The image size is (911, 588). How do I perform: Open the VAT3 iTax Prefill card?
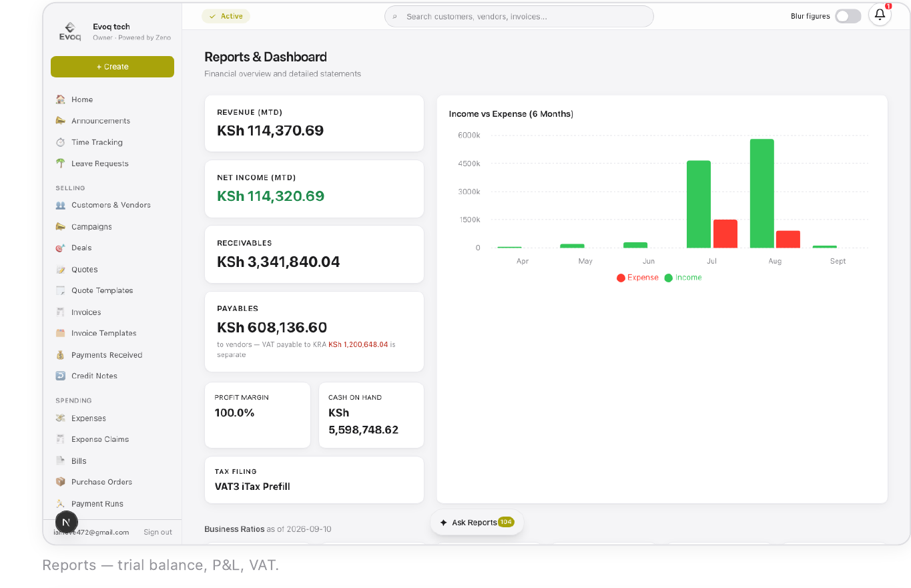(314, 480)
